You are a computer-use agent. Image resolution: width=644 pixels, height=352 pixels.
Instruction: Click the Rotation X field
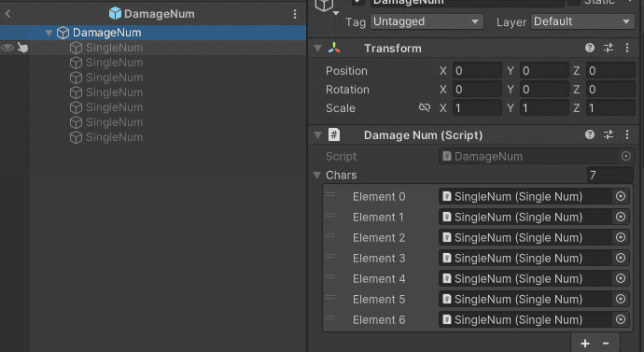pos(477,90)
